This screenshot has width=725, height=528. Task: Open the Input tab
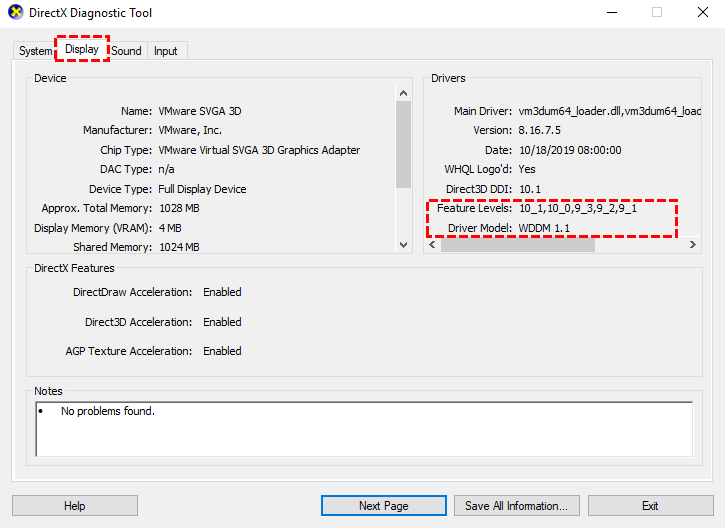coord(166,51)
